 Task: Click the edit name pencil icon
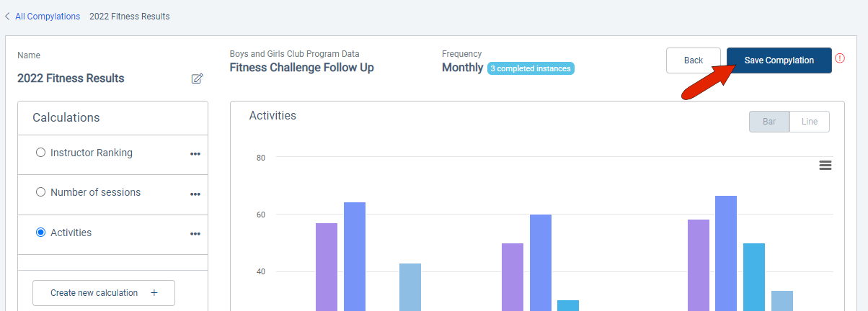pyautogui.click(x=197, y=78)
